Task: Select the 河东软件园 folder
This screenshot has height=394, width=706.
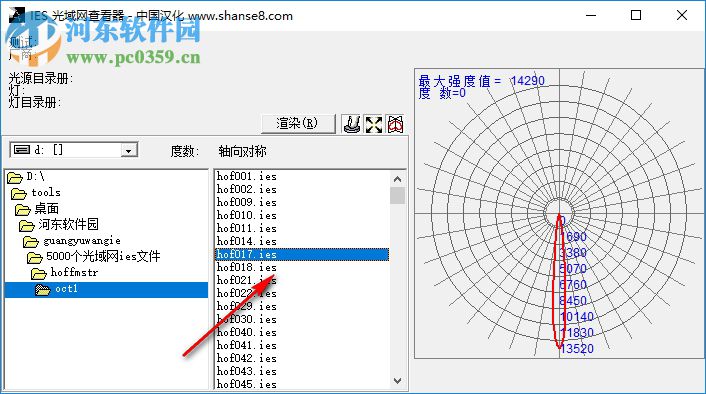Action: pos(59,225)
